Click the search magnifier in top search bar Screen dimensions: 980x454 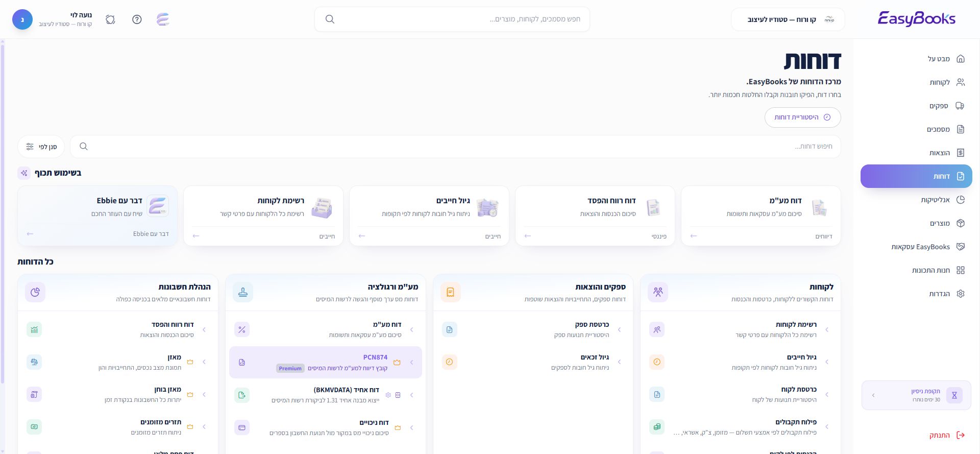[x=330, y=19]
